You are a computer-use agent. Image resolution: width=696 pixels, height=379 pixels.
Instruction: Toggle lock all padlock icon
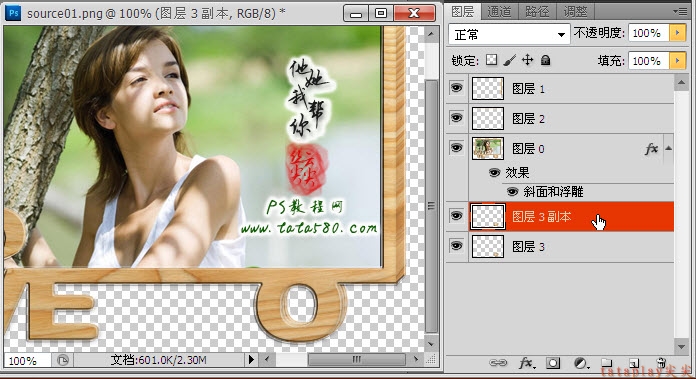pos(546,60)
